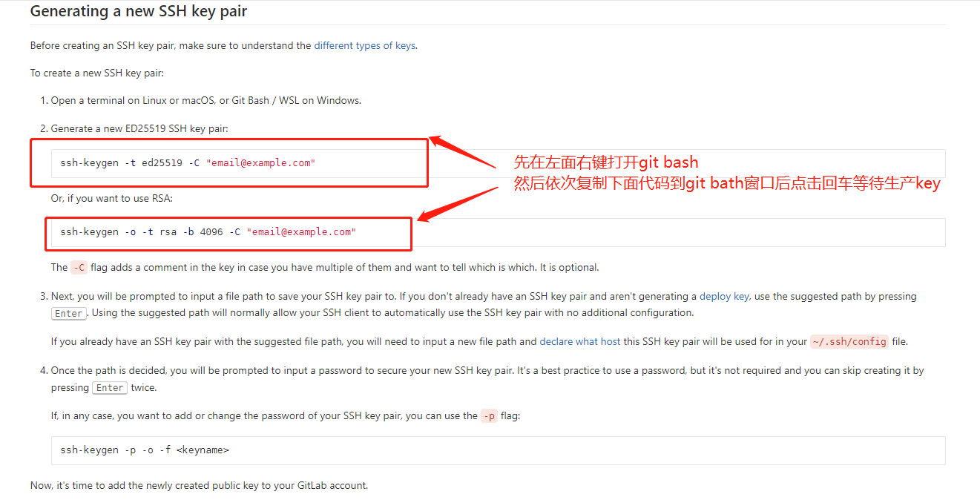Open the "different types of keys" link
Image resolution: width=980 pixels, height=500 pixels.
click(364, 45)
